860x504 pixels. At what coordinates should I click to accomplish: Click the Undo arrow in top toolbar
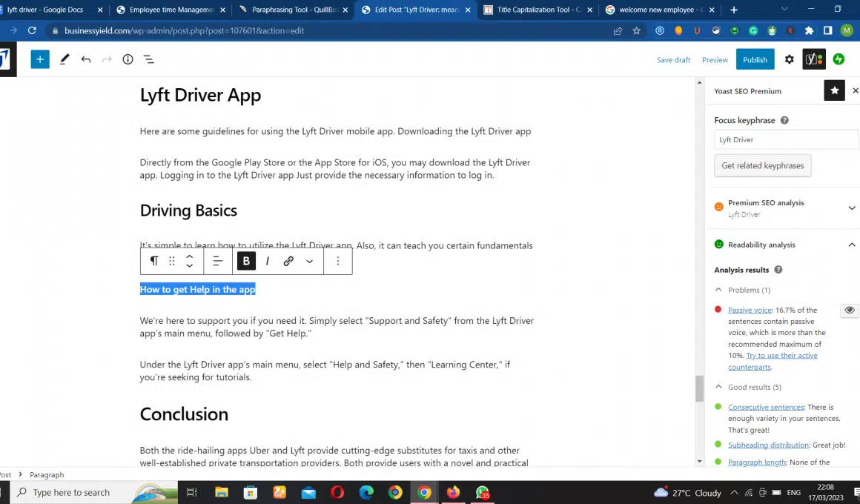(x=86, y=59)
